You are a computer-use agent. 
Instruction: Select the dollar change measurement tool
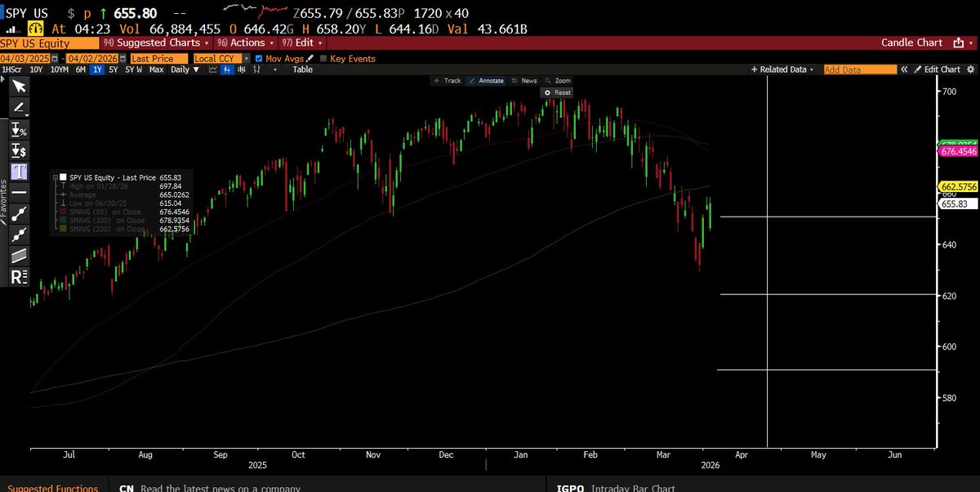19,150
